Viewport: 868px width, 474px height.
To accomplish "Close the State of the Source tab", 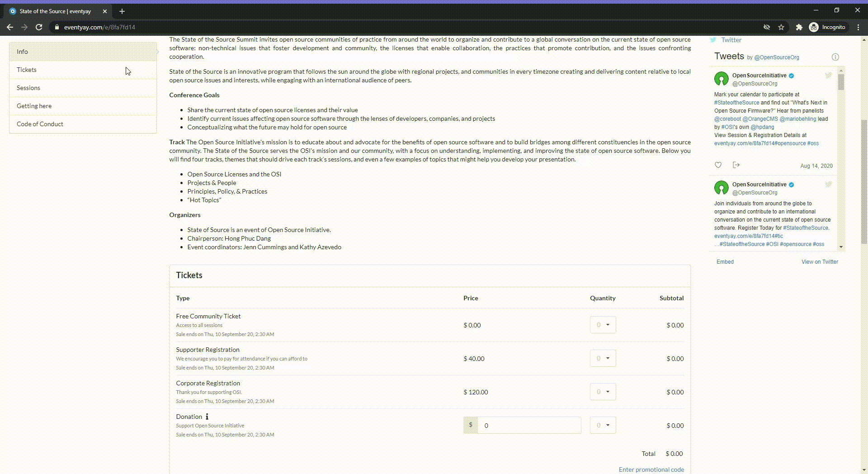I will pos(105,11).
